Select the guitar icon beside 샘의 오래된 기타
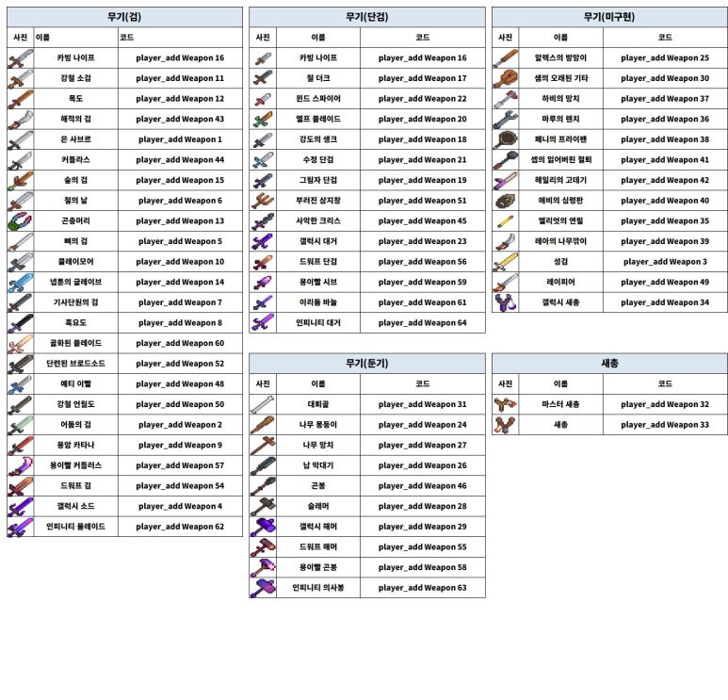Image resolution: width=728 pixels, height=700 pixels. 506,78
